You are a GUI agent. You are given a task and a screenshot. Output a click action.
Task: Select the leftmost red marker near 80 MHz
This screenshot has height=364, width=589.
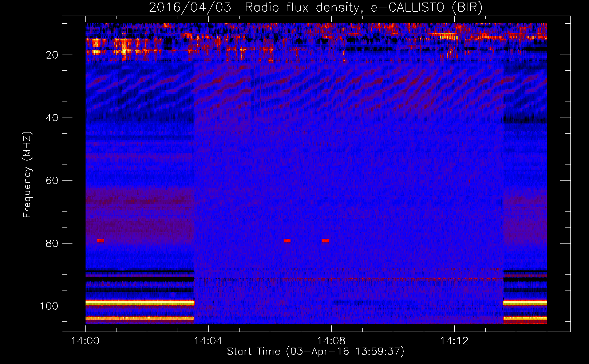coord(100,241)
